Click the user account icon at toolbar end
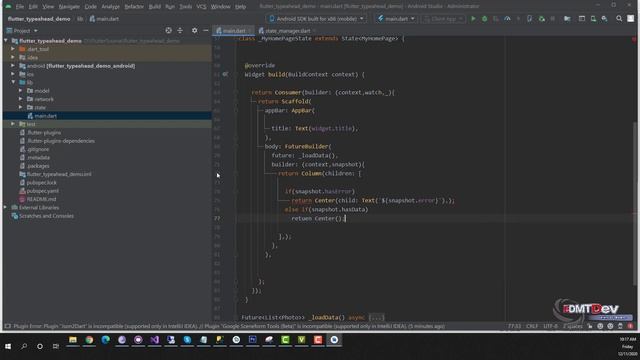This screenshot has height=360, width=640. point(631,19)
